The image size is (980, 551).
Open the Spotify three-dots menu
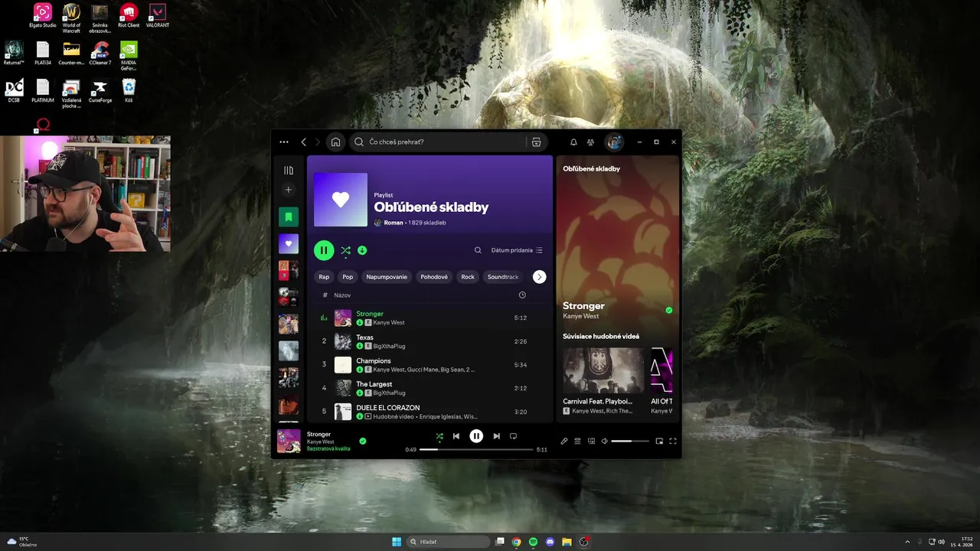284,142
